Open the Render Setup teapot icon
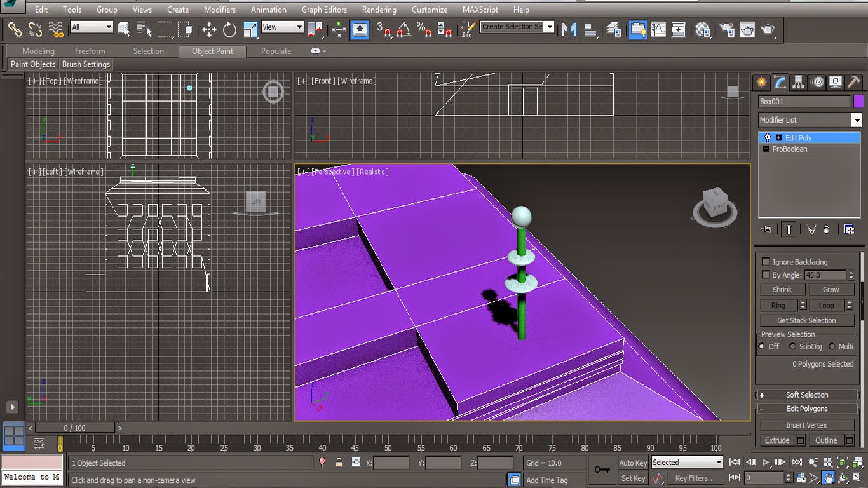This screenshot has height=488, width=868. click(x=727, y=29)
